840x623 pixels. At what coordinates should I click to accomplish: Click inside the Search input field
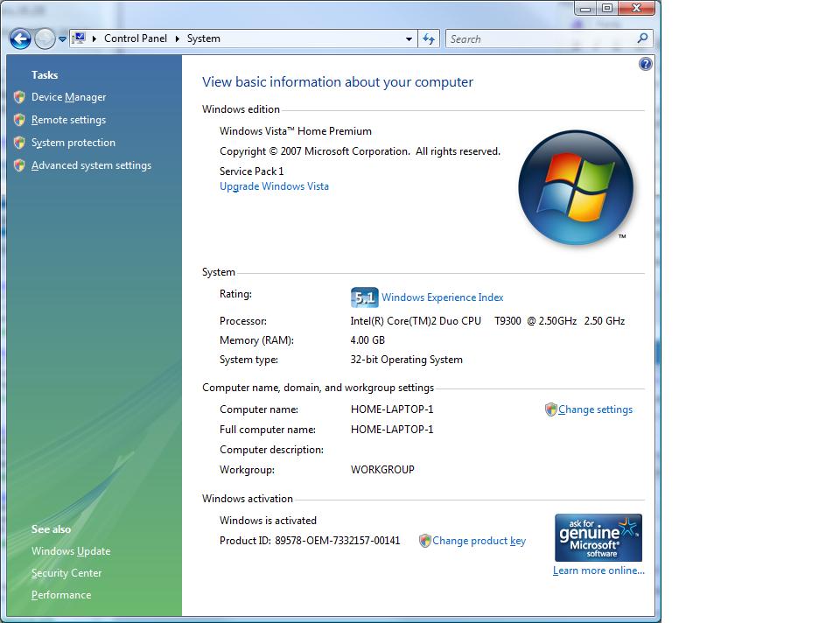click(x=538, y=38)
